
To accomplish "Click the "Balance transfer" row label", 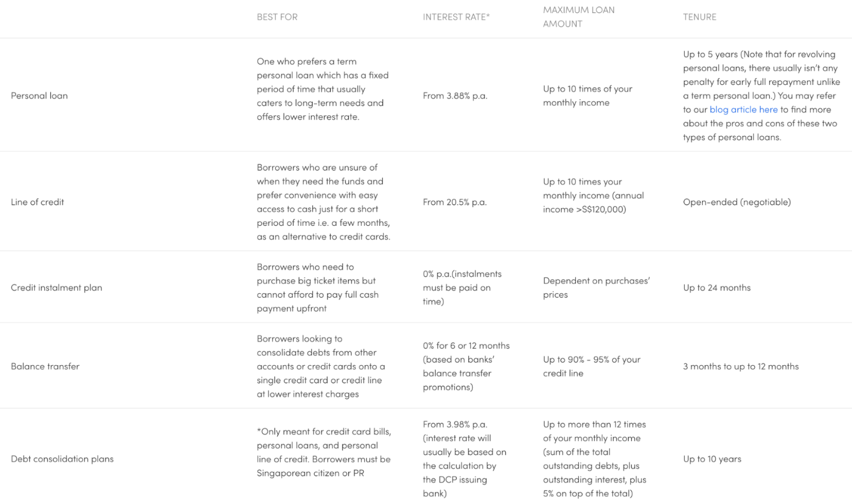I will (45, 367).
